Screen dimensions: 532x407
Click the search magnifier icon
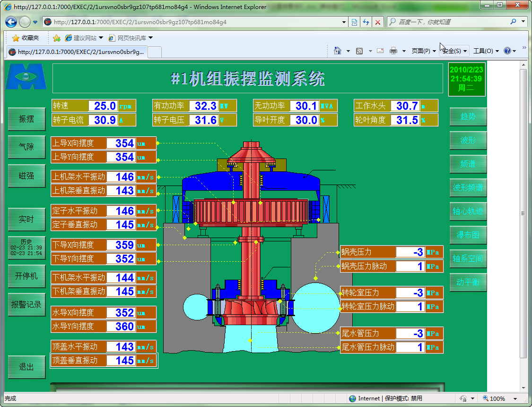pos(514,22)
